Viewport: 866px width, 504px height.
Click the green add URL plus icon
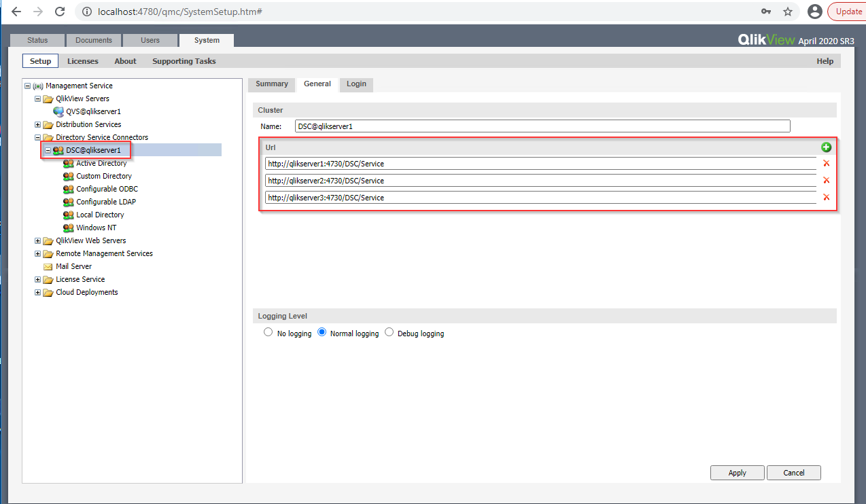point(826,147)
